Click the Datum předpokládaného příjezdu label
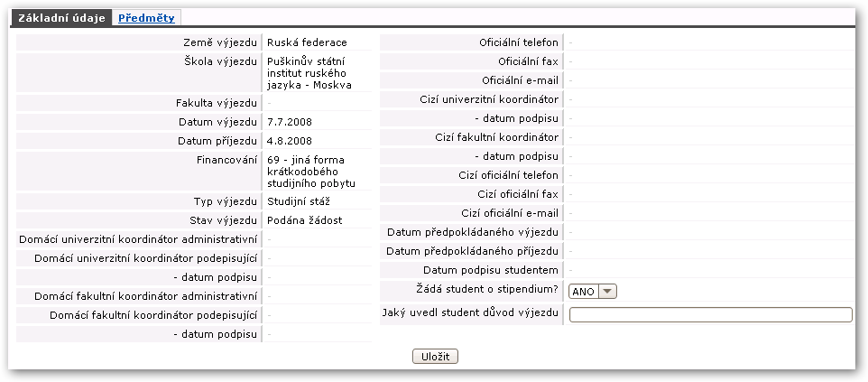Screen dimensions: 868x382 pos(472,251)
